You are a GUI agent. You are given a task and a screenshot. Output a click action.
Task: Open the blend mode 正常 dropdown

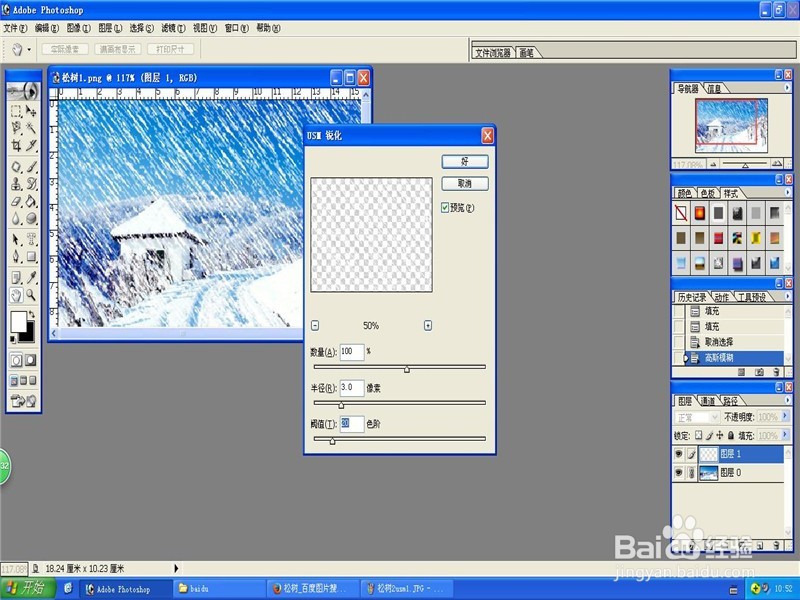[697, 417]
